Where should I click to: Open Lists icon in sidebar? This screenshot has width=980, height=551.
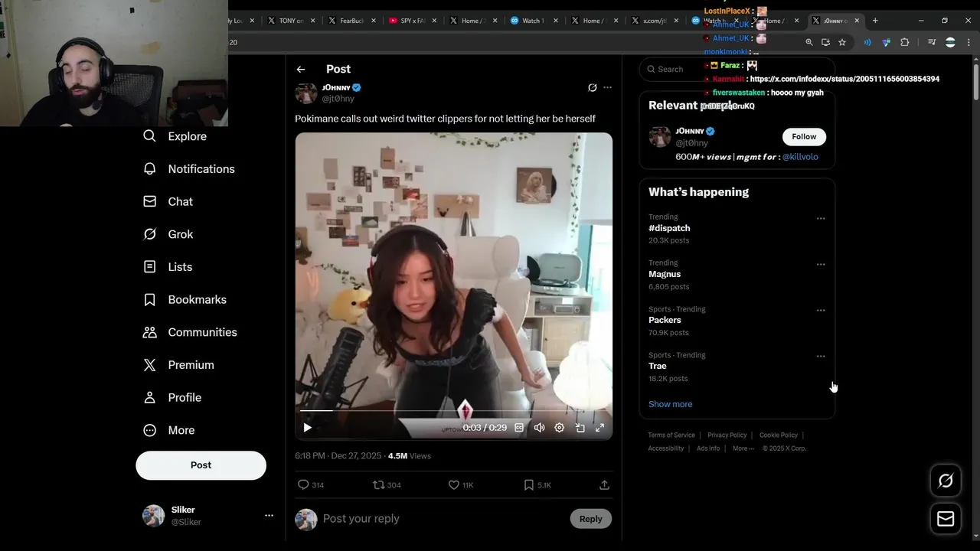[150, 267]
